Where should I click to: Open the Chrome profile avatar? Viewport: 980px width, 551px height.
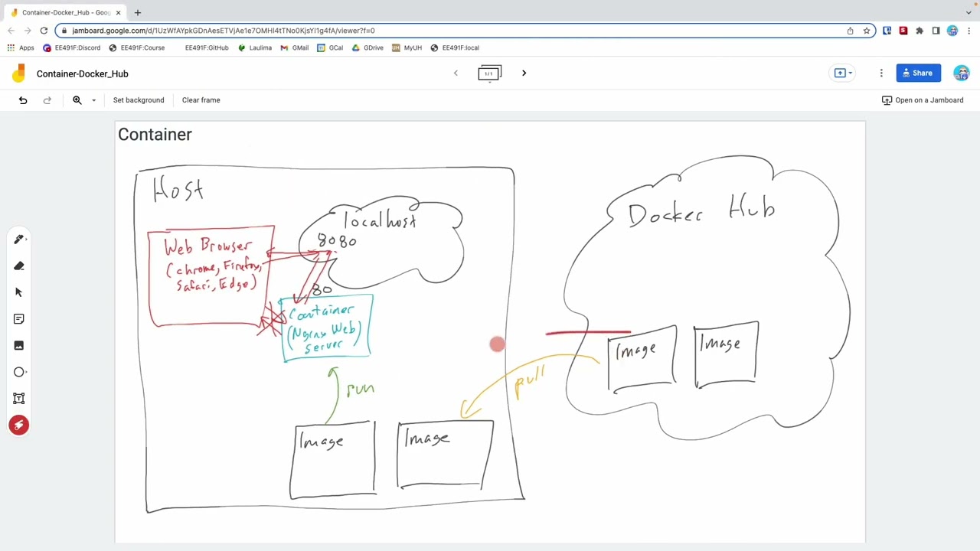point(952,31)
